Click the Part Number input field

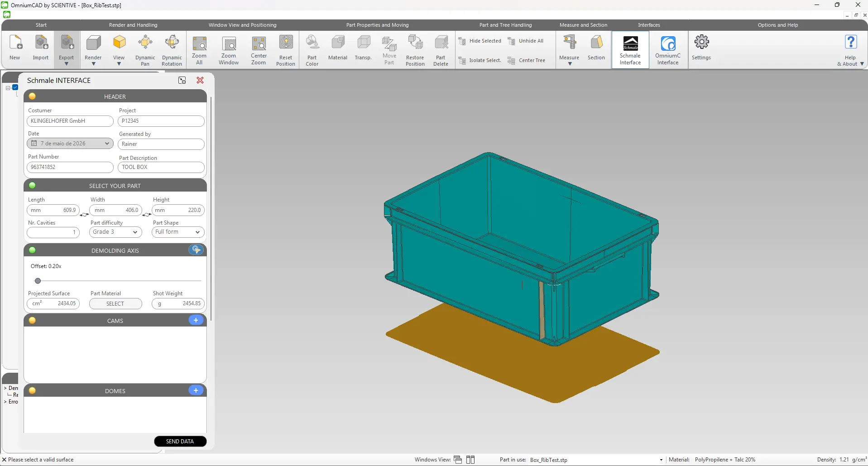70,167
